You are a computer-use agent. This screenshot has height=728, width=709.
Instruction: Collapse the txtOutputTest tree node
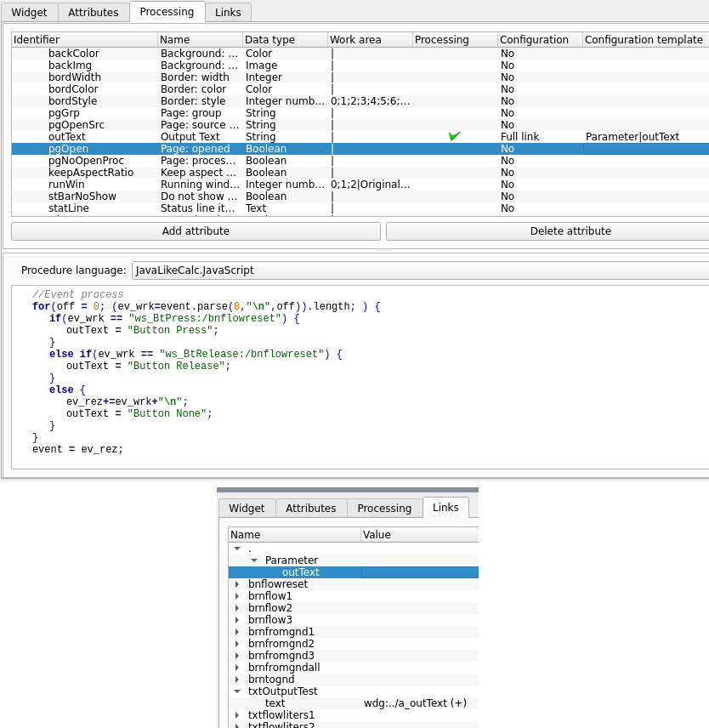(x=237, y=691)
